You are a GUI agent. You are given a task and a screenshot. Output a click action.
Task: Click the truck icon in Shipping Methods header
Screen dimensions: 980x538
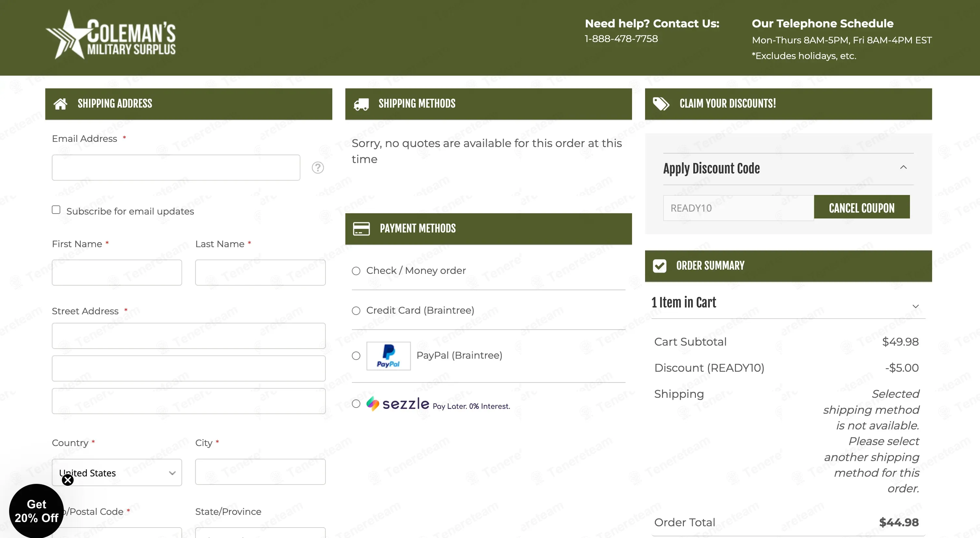pyautogui.click(x=361, y=104)
